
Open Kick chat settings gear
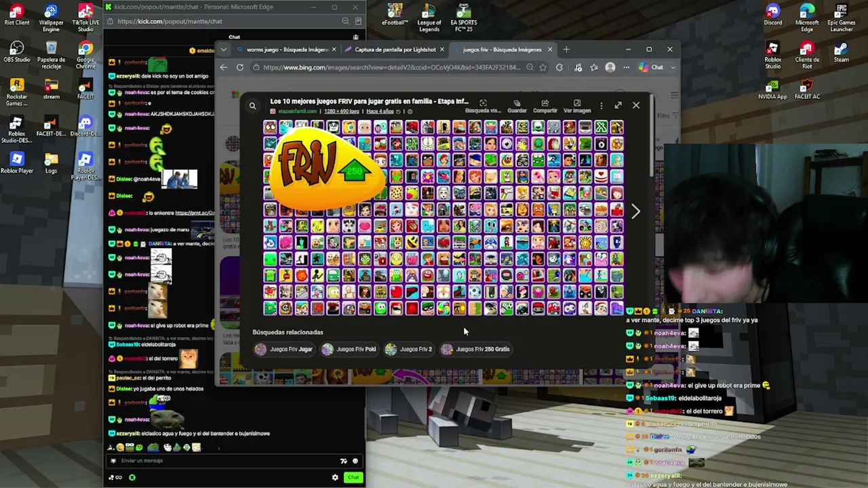tap(335, 477)
